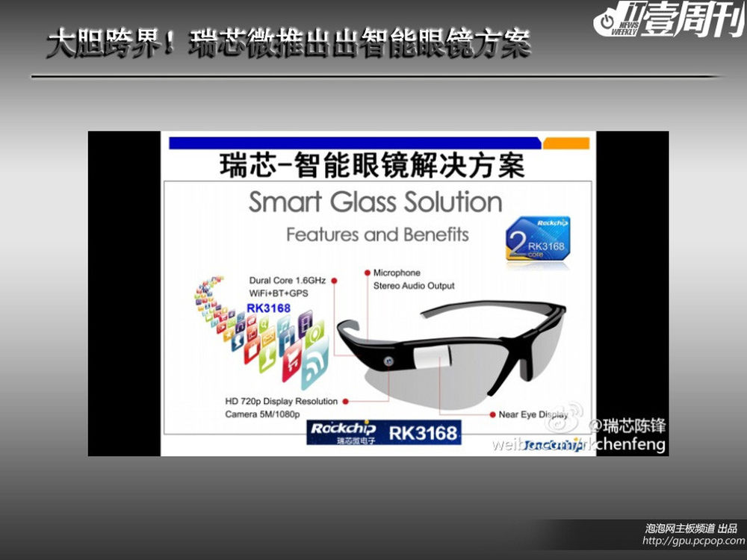Click the 'Features and Benefits' subtitle
Screen dimensions: 747x560
[x=377, y=234]
